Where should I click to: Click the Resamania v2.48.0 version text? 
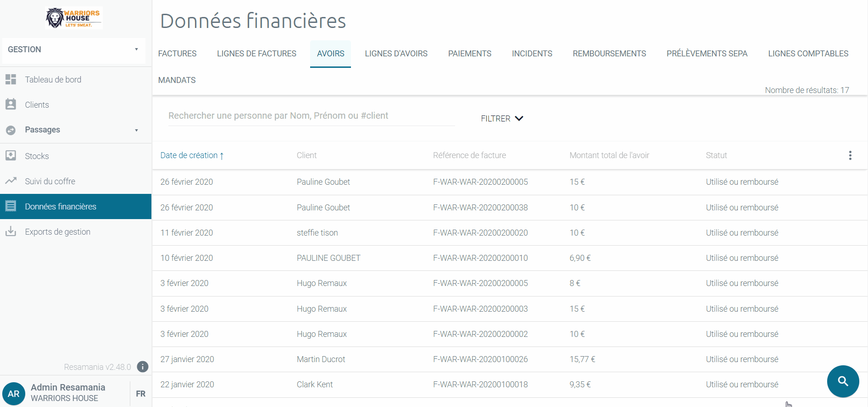[x=97, y=367]
